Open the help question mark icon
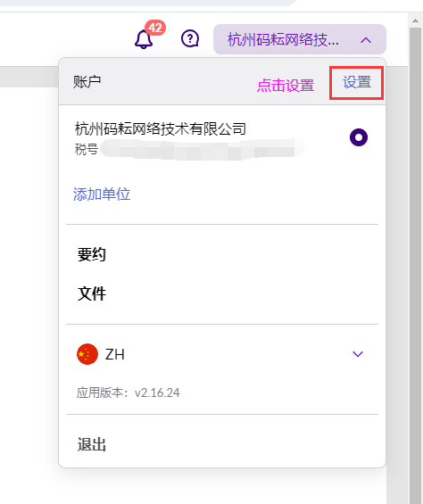Image resolution: width=423 pixels, height=504 pixels. pyautogui.click(x=190, y=39)
